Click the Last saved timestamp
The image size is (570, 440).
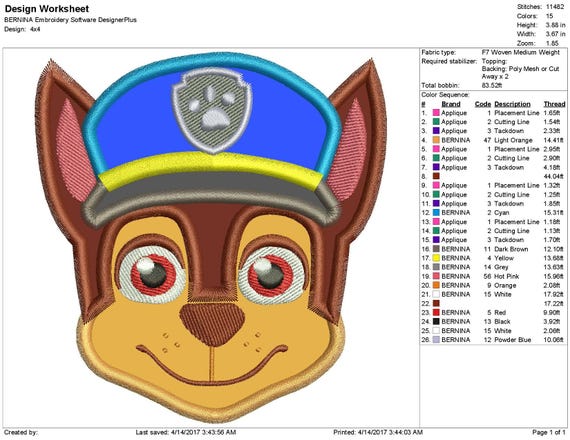[x=186, y=432]
